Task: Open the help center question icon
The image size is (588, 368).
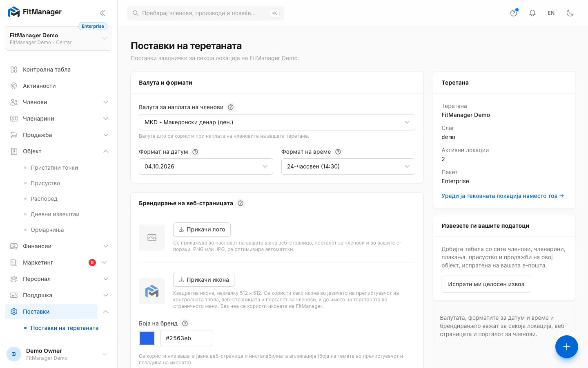Action: pyautogui.click(x=514, y=13)
